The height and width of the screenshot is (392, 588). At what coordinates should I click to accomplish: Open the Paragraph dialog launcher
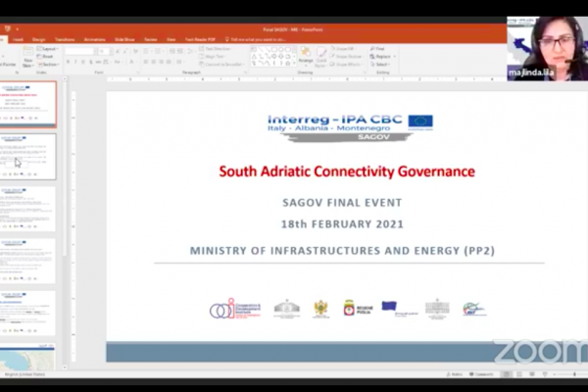[245, 72]
